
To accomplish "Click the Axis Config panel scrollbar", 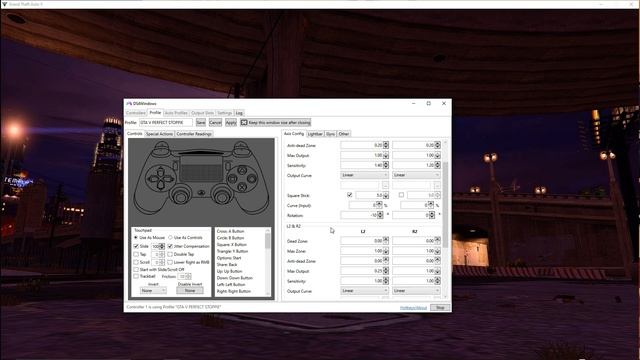I will tap(445, 204).
